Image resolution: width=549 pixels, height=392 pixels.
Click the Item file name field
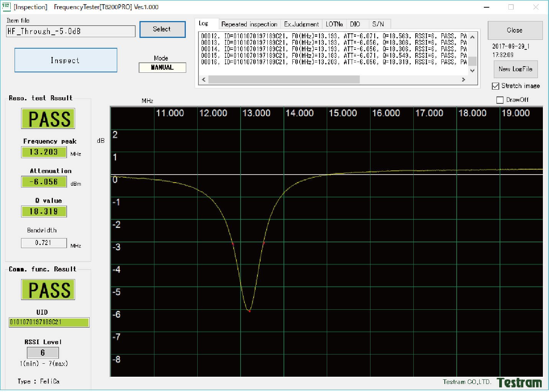tap(71, 31)
